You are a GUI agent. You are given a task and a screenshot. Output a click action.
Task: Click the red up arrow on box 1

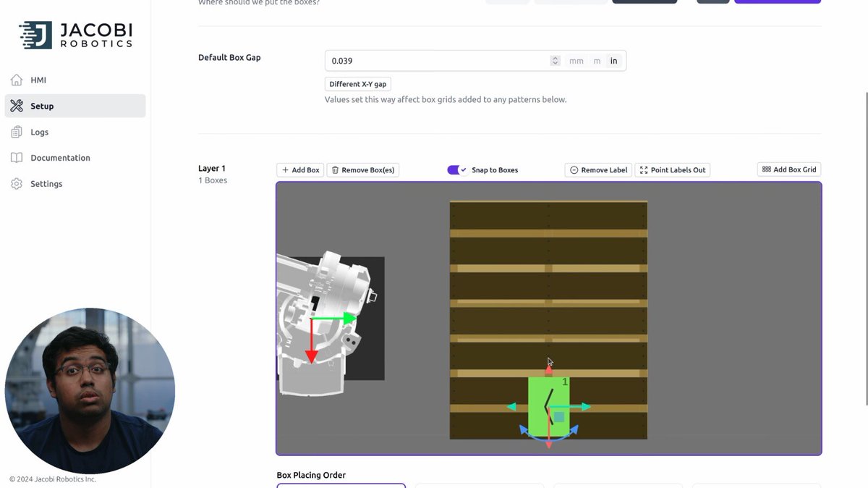(548, 369)
